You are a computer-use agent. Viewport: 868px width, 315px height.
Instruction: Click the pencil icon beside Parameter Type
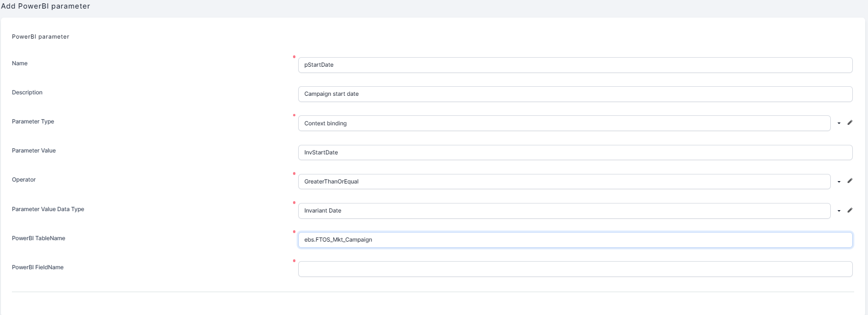pos(850,122)
